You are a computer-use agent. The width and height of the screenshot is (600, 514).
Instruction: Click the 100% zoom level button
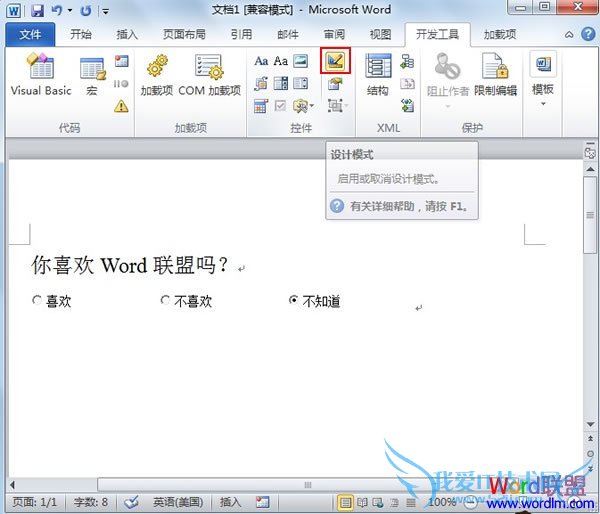(x=441, y=502)
